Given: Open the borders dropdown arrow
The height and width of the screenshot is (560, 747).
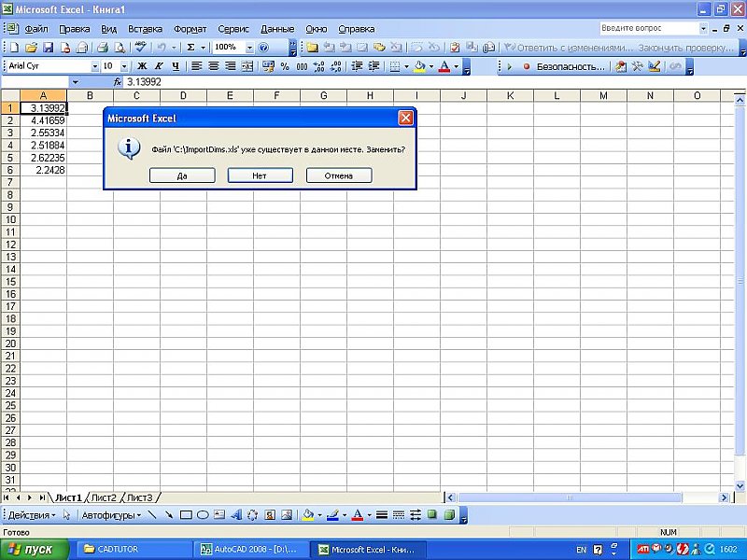Looking at the screenshot, I should pyautogui.click(x=406, y=66).
